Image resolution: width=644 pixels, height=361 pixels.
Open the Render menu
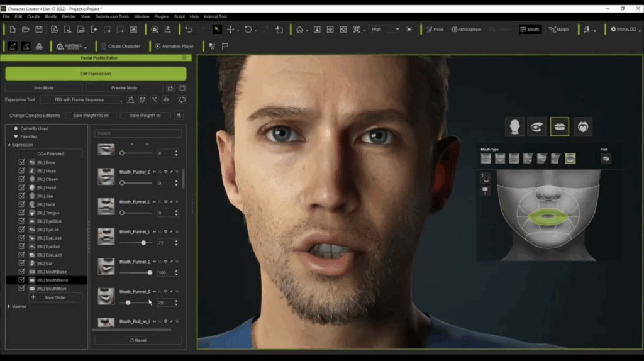point(69,17)
